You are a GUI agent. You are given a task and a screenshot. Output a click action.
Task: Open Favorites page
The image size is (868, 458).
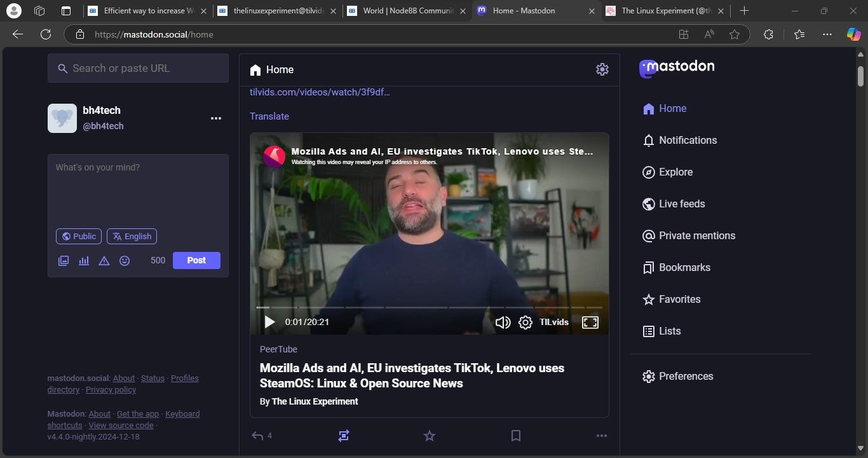pos(672,300)
